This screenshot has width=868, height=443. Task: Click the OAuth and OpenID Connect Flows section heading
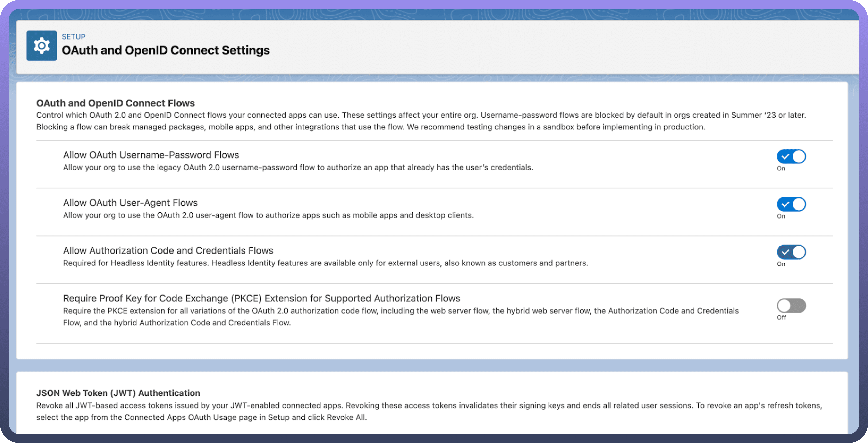pyautogui.click(x=116, y=103)
